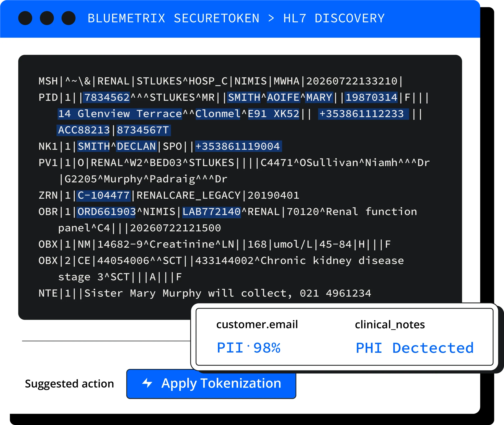
Task: Click the clinical_notes field label
Action: point(390,324)
